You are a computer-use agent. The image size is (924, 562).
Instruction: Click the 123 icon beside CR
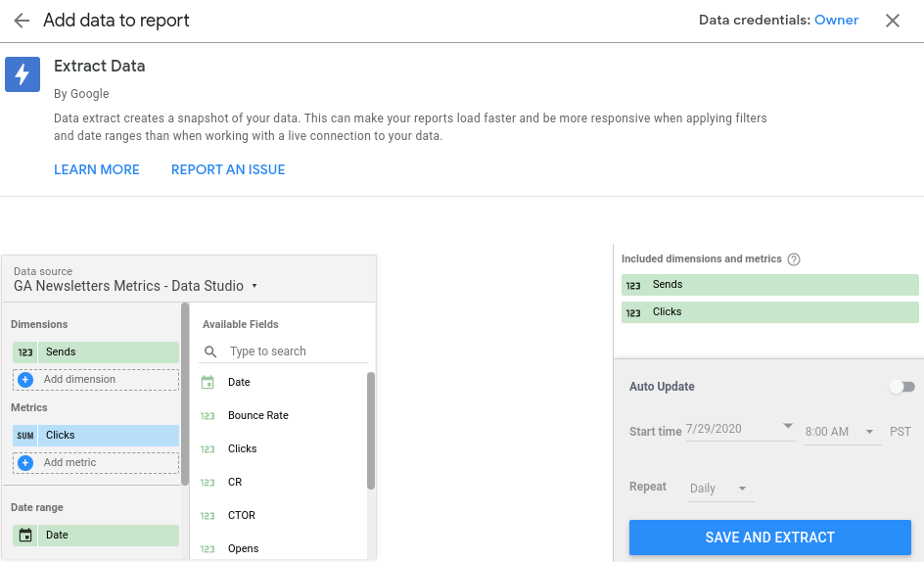(208, 483)
